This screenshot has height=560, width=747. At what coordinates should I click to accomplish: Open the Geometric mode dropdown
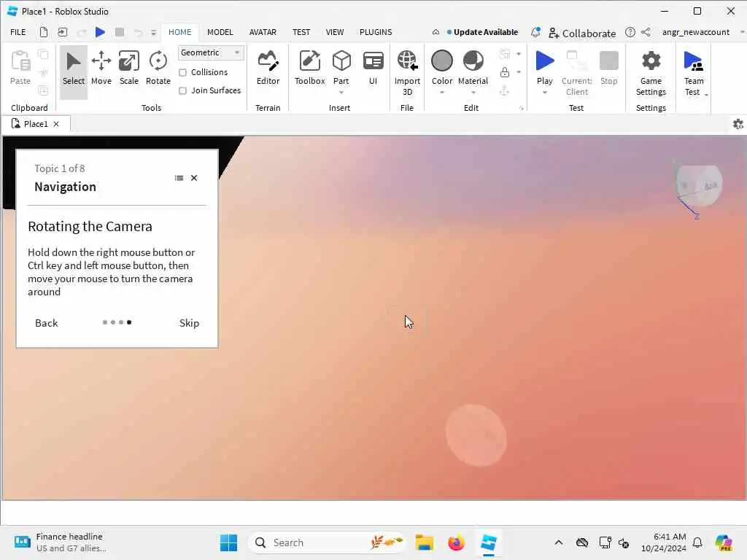coord(211,52)
